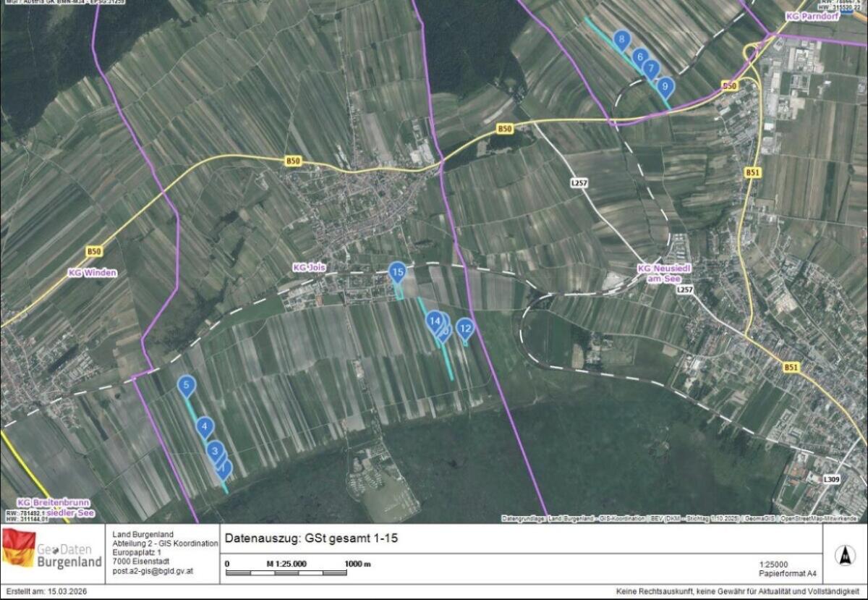The width and height of the screenshot is (868, 600).
Task: Select map pin number 8
Action: (621, 40)
